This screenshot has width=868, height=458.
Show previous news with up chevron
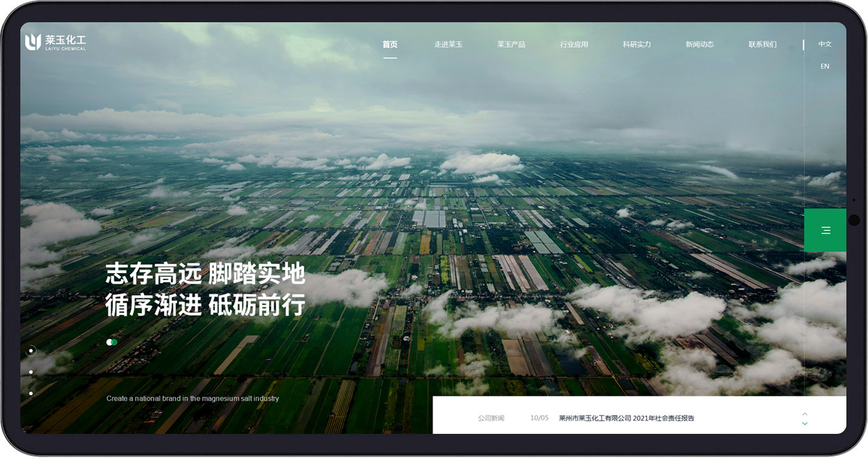(x=804, y=414)
